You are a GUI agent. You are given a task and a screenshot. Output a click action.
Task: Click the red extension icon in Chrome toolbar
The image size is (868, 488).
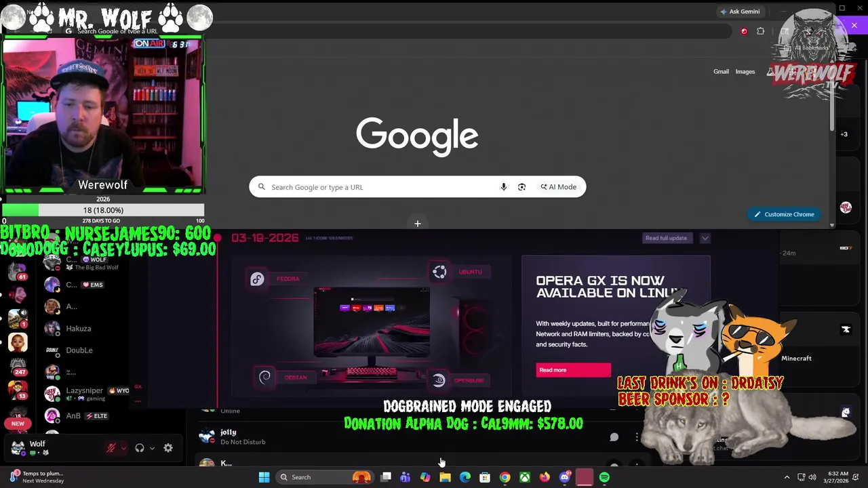click(x=744, y=31)
